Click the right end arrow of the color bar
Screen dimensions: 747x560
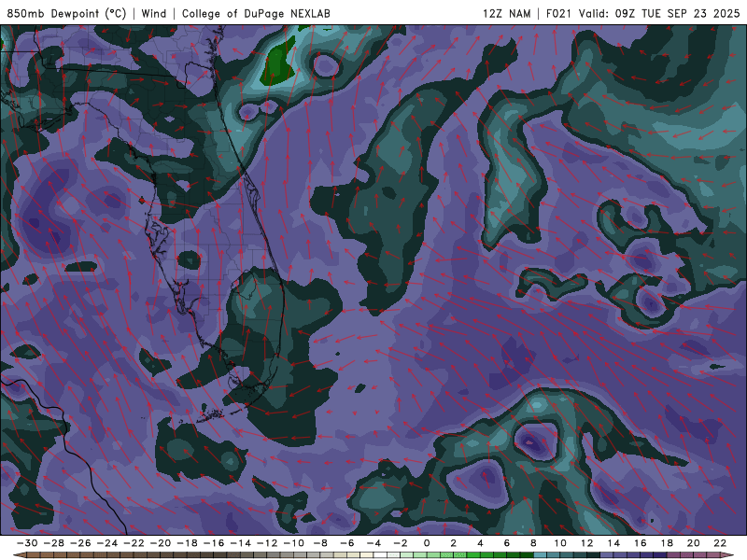coord(727,555)
